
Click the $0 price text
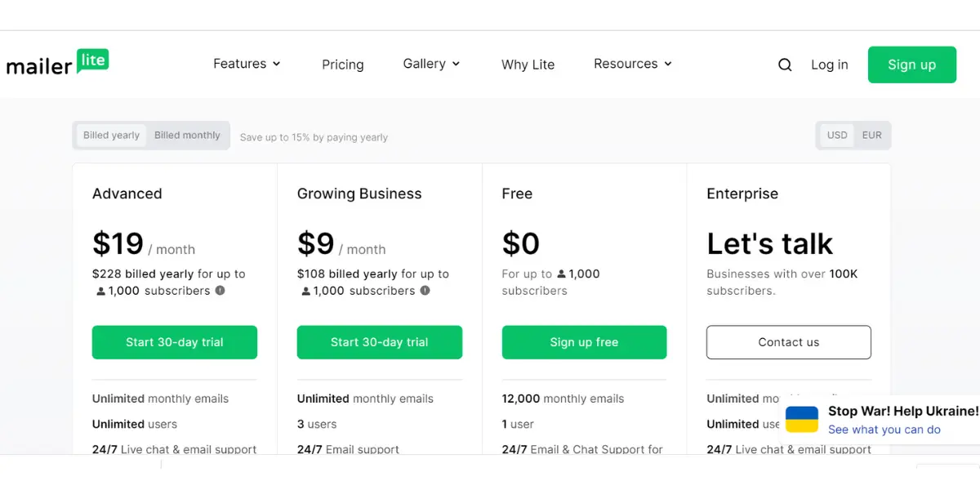click(x=520, y=243)
